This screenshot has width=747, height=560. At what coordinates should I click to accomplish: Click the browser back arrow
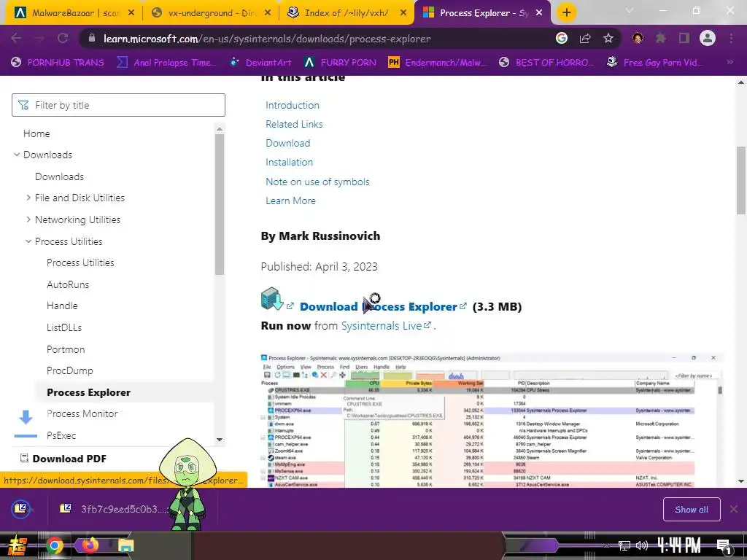pyautogui.click(x=16, y=39)
